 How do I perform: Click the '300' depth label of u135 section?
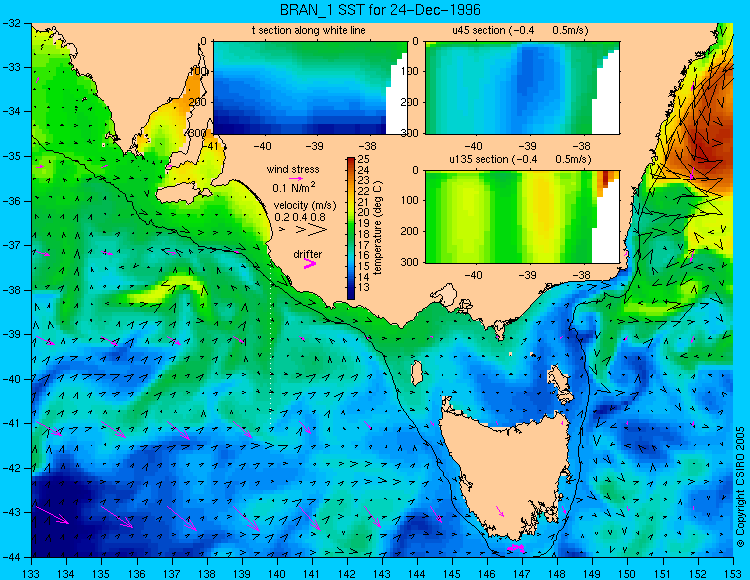[410, 262]
